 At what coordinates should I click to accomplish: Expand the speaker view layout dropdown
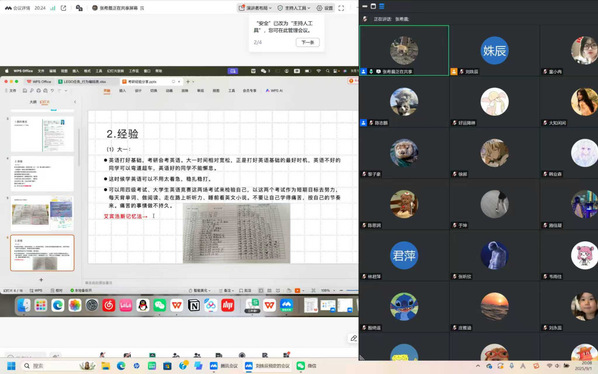point(255,8)
